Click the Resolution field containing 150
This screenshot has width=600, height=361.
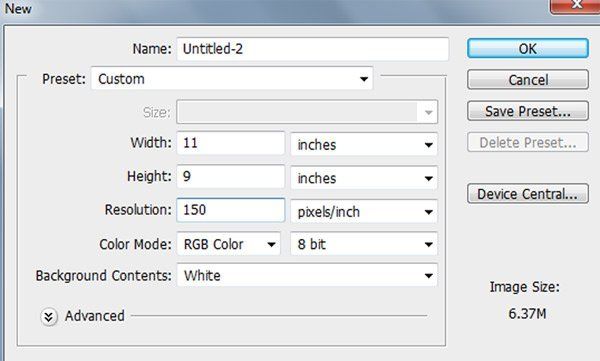click(231, 210)
